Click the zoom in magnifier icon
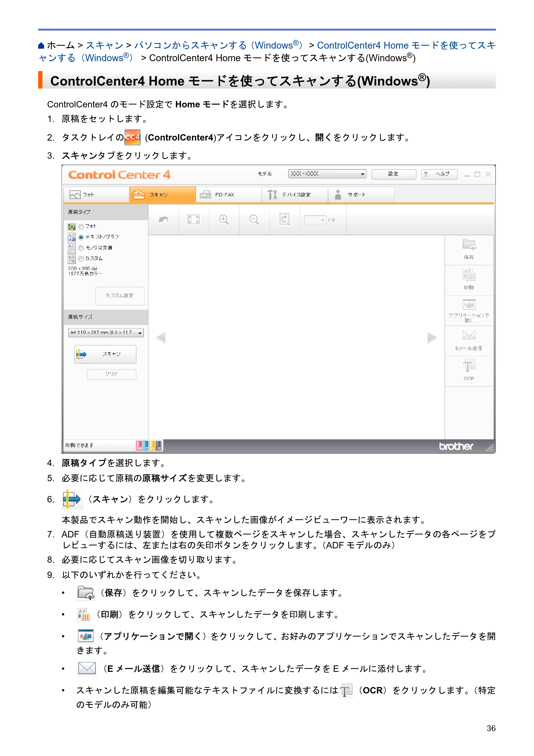534x756 pixels. [x=224, y=220]
